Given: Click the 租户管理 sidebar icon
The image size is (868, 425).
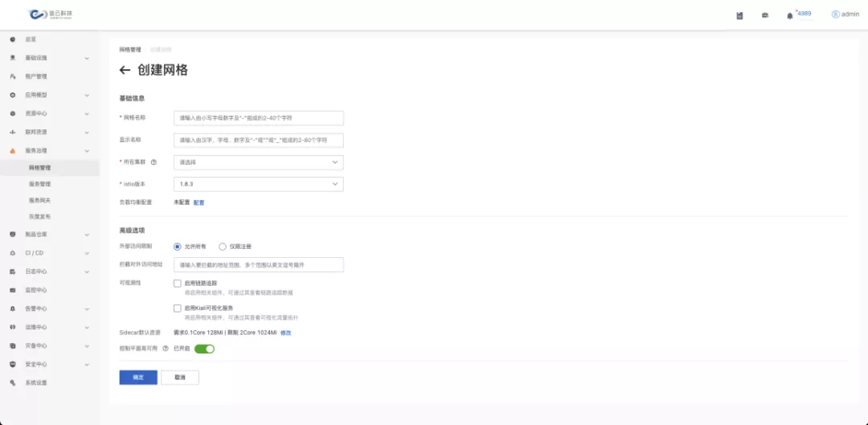Looking at the screenshot, I should (x=12, y=76).
